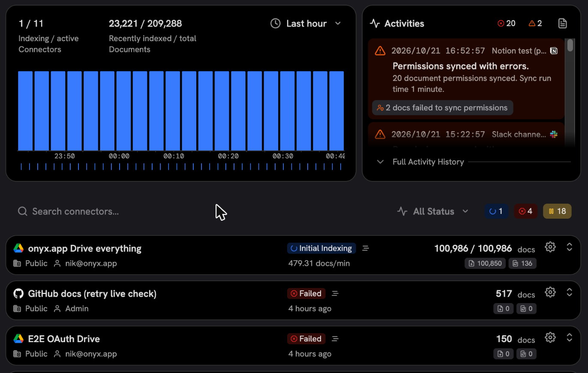
Task: Click the 2 docs failed to sync permissions chip
Action: pyautogui.click(x=442, y=108)
